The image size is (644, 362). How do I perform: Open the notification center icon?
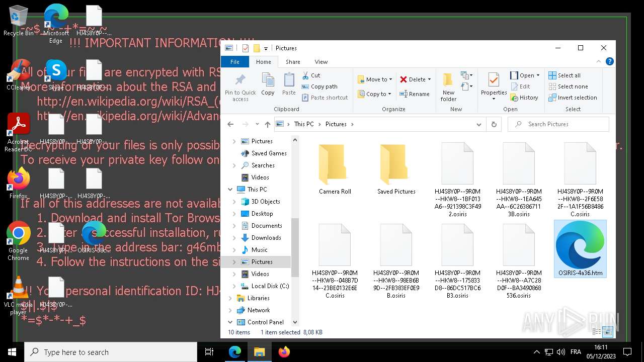pyautogui.click(x=627, y=352)
